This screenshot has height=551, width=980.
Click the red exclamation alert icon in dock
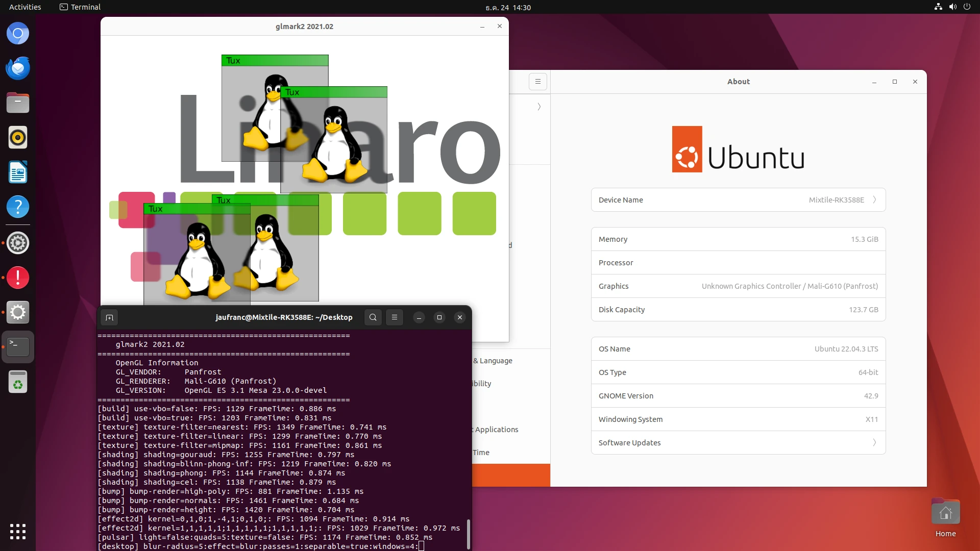(18, 278)
